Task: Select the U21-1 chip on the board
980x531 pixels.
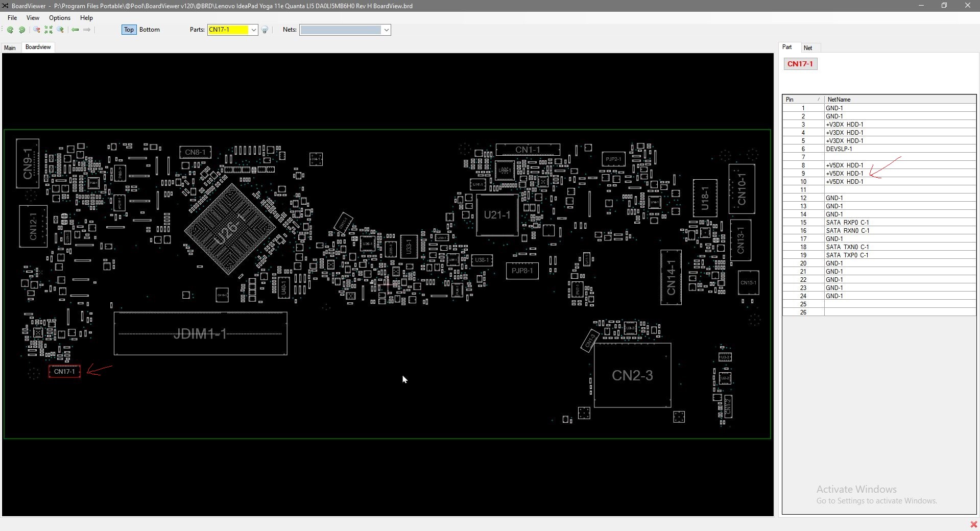Action: click(x=497, y=215)
